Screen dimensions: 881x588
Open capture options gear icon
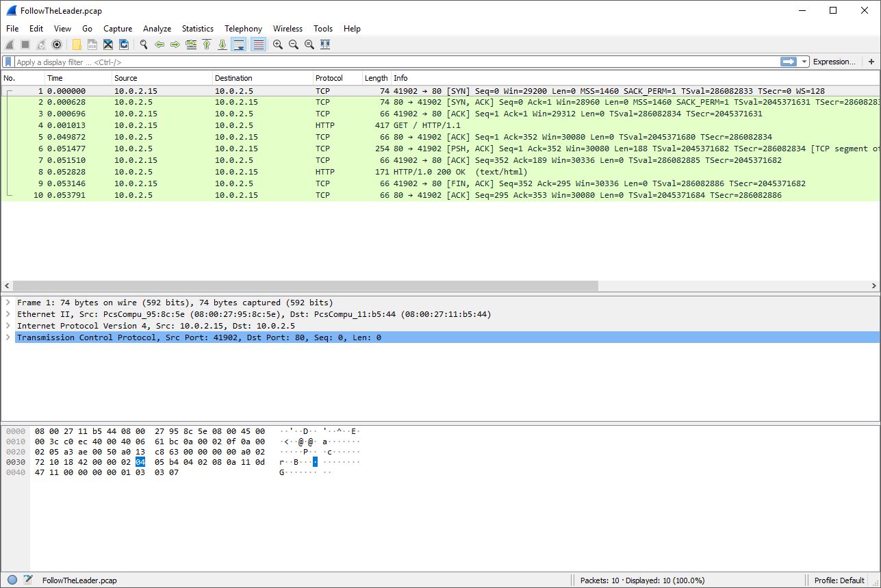point(57,44)
